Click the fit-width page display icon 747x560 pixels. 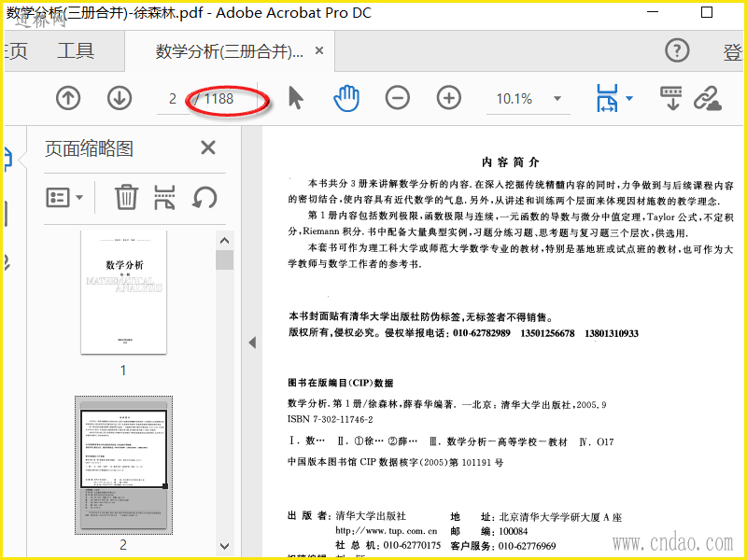click(607, 98)
